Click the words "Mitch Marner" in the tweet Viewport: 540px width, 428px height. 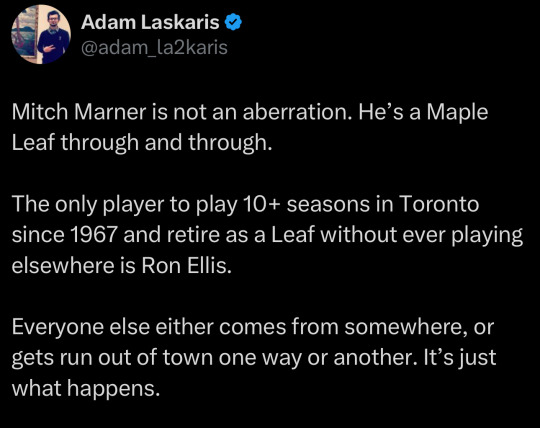pyautogui.click(x=79, y=112)
